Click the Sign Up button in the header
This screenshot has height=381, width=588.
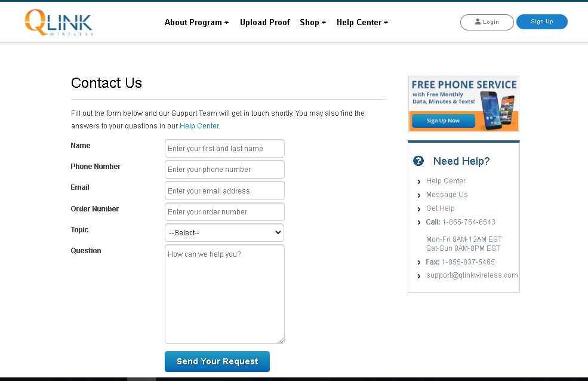pos(541,21)
